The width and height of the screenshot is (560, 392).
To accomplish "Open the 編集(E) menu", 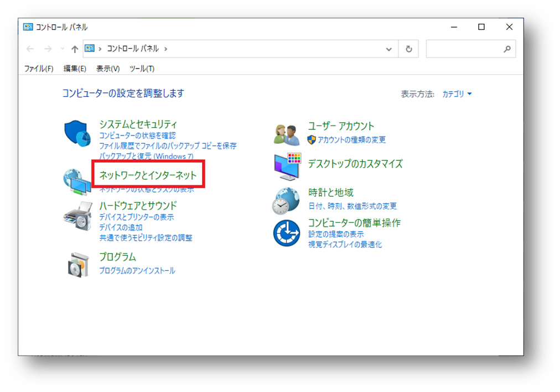I will coord(75,69).
